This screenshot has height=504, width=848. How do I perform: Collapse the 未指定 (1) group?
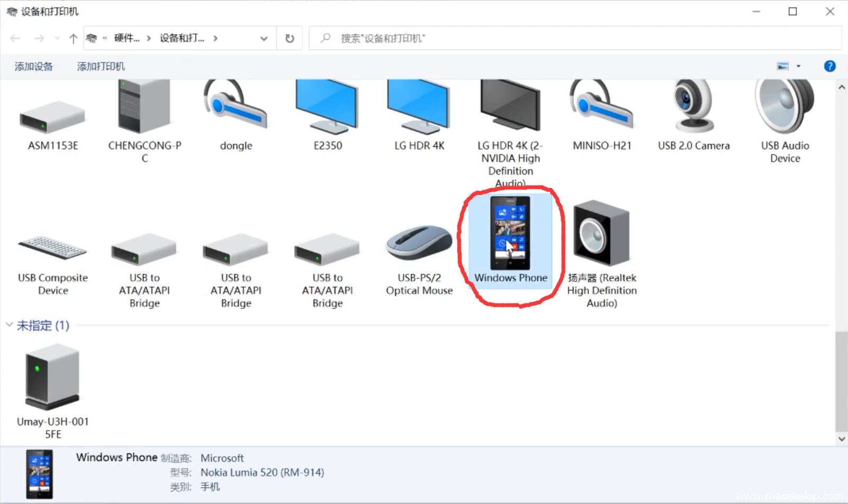tap(9, 325)
